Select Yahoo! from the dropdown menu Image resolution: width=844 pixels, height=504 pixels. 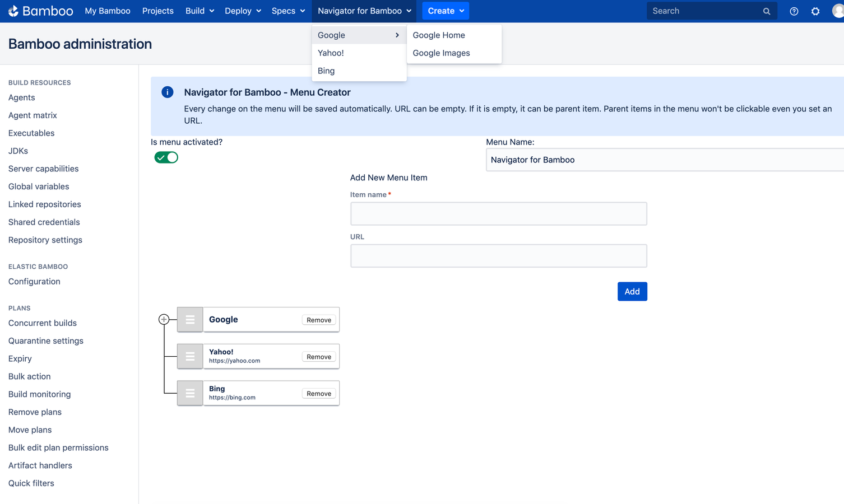pos(359,53)
